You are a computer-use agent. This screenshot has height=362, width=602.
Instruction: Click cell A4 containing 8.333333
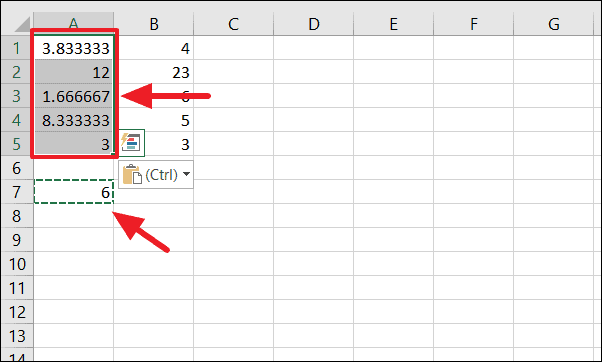tap(74, 120)
